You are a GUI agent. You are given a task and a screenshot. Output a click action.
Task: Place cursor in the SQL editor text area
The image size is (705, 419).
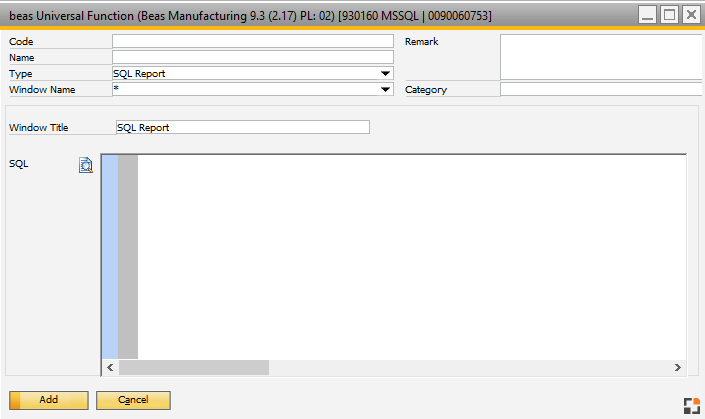[x=410, y=255]
